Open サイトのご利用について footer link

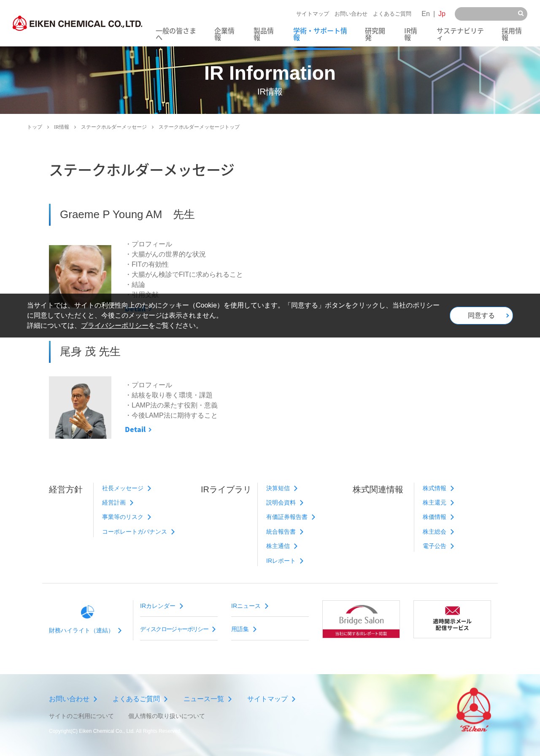(81, 716)
